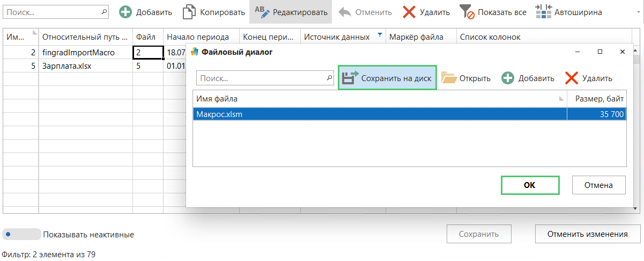Click the red Удалить icon in main toolbar
This screenshot has height=261, width=644.
point(409,12)
